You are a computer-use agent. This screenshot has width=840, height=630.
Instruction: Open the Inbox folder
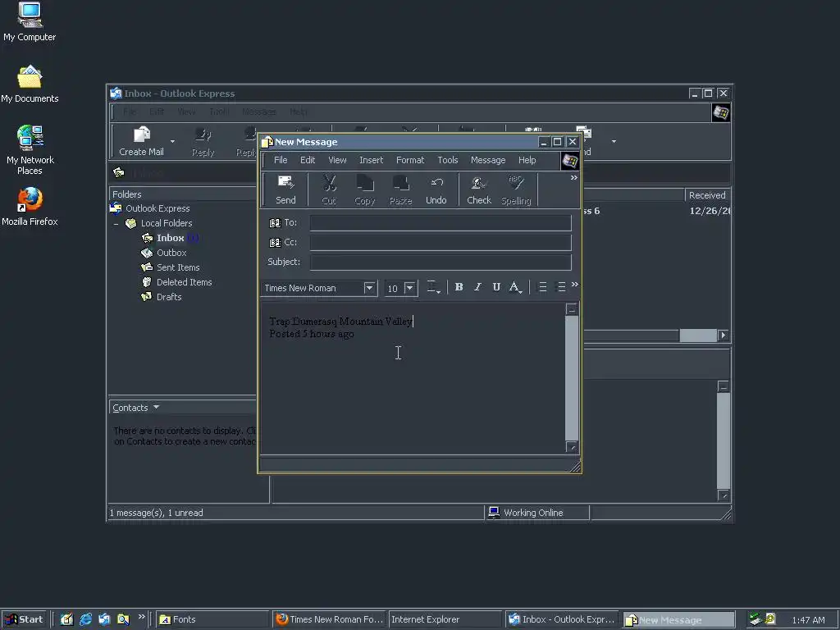(171, 238)
